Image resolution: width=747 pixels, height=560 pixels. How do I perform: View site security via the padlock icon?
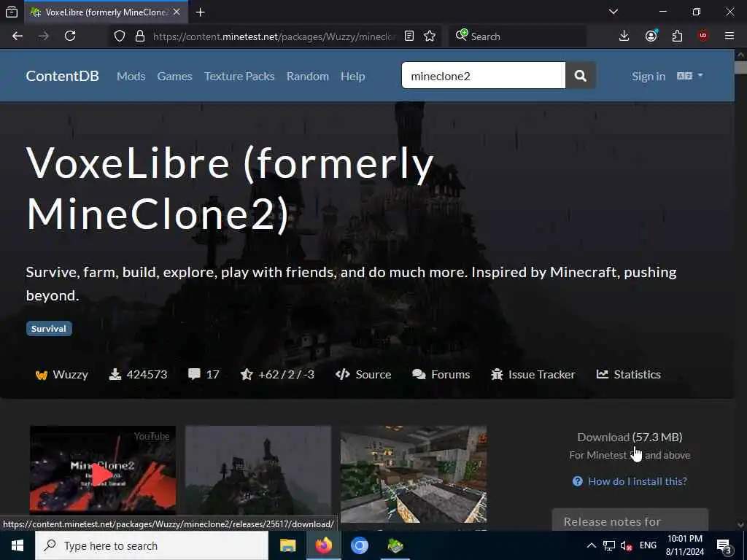click(x=139, y=36)
